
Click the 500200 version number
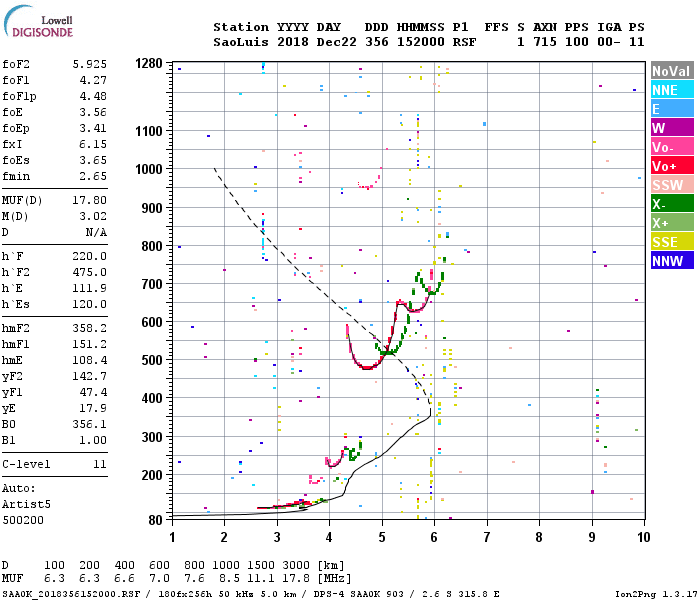[23, 521]
